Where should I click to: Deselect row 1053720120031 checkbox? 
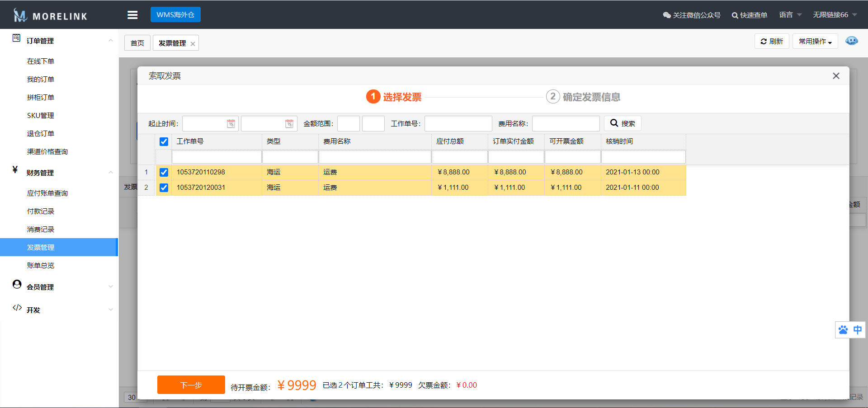coord(164,188)
